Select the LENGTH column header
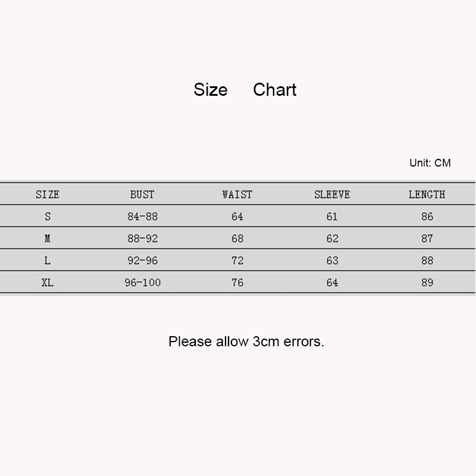The height and width of the screenshot is (476, 476). 427,195
